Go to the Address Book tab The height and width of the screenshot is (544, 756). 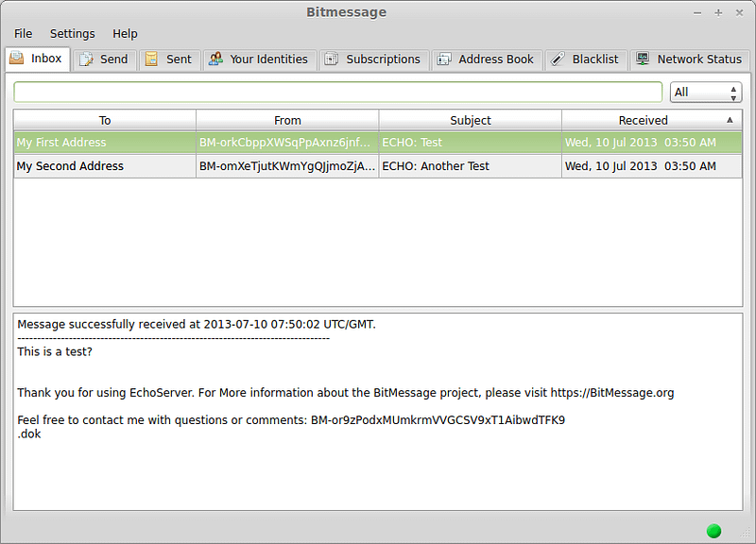[x=487, y=59]
